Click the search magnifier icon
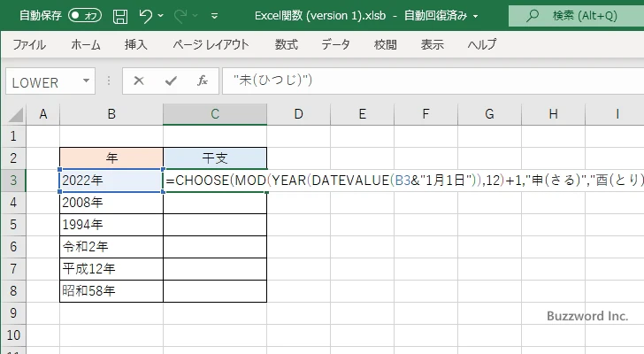 click(x=534, y=16)
